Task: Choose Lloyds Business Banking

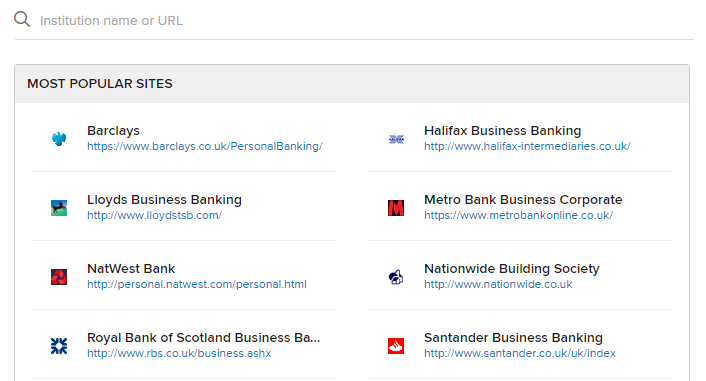Action: pyautogui.click(x=164, y=200)
